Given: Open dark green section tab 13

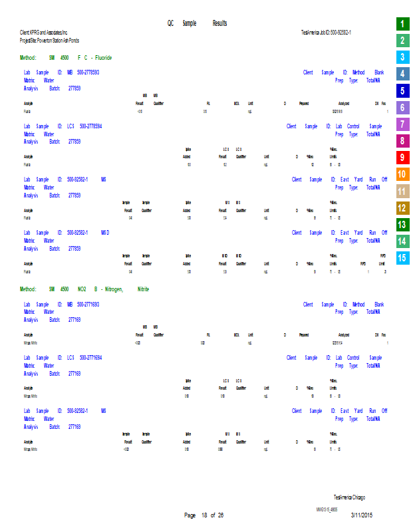Looking at the screenshot, I should click(x=402, y=225).
